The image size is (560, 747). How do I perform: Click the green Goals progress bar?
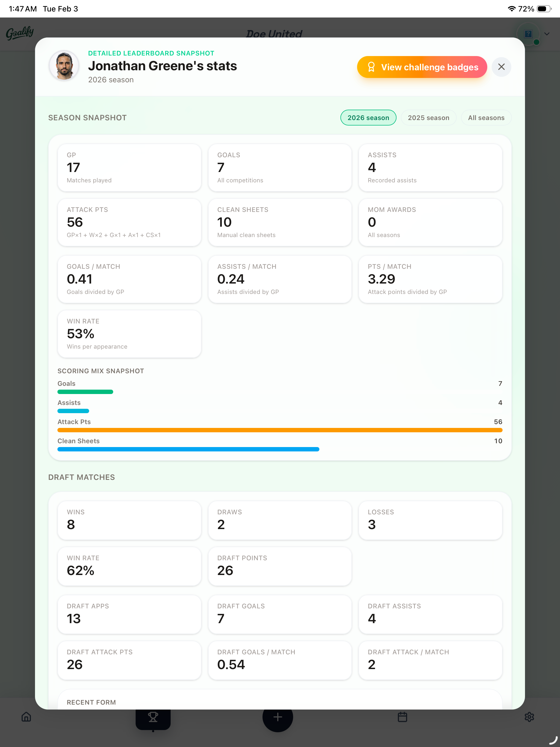coord(85,392)
